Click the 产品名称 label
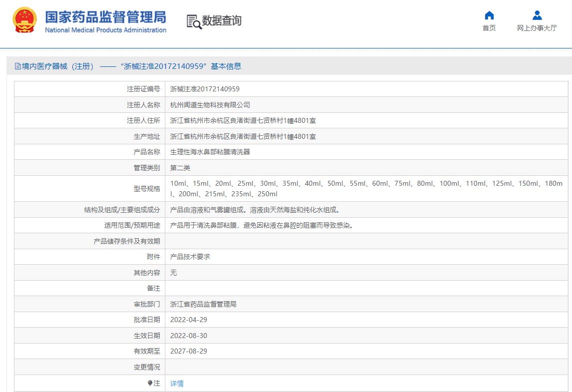The height and width of the screenshot is (392, 572). pos(147,152)
